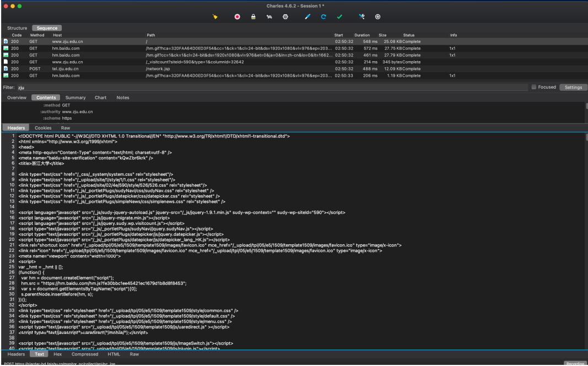This screenshot has height=366, width=588.
Task: Select the request Cookies tab
Action: (x=43, y=128)
